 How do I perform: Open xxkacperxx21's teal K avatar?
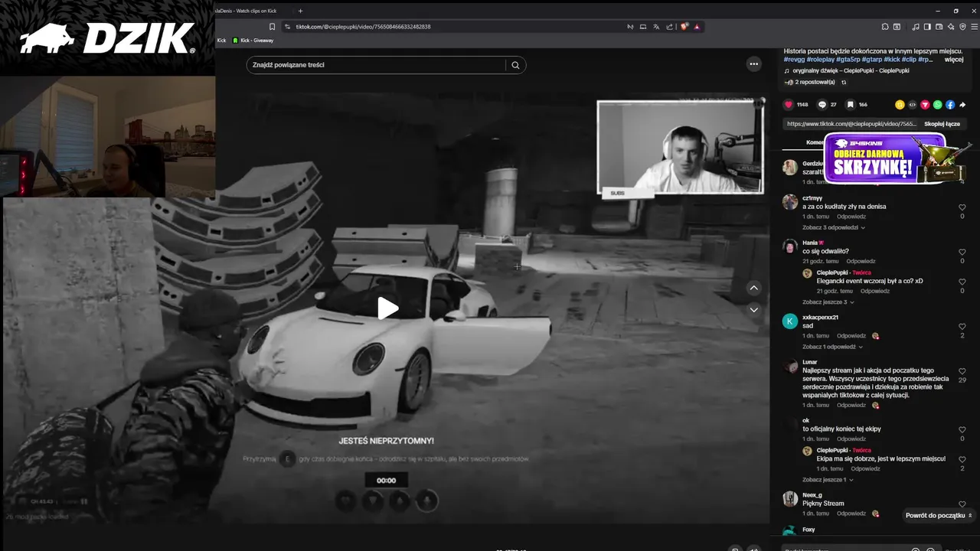tap(790, 321)
